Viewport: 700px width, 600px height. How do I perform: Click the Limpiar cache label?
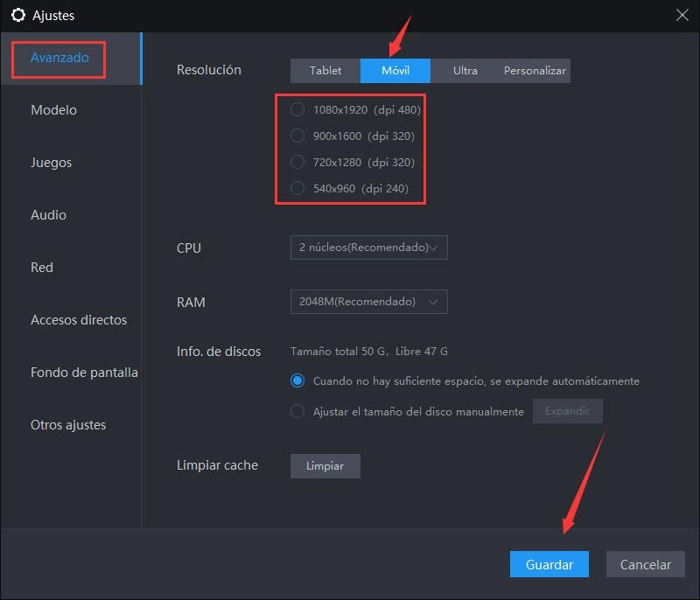click(217, 465)
